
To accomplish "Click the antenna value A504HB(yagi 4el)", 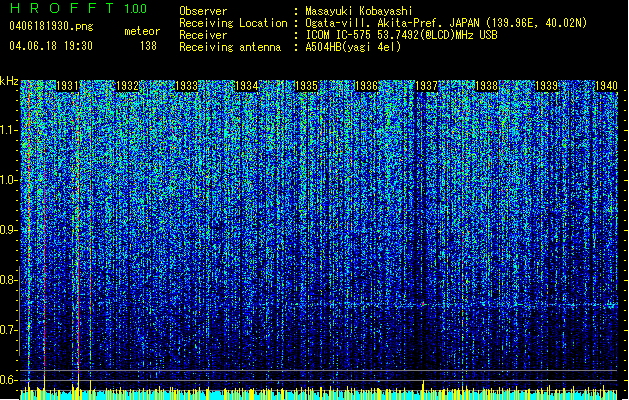I will click(x=353, y=47).
